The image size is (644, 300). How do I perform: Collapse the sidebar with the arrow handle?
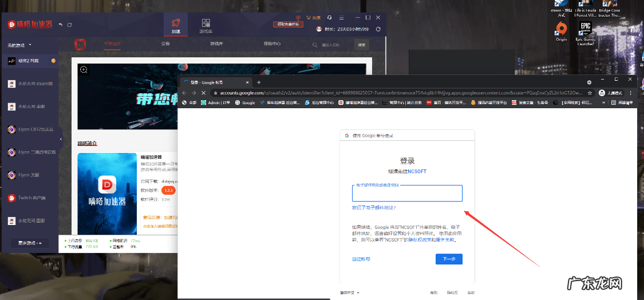click(x=61, y=139)
